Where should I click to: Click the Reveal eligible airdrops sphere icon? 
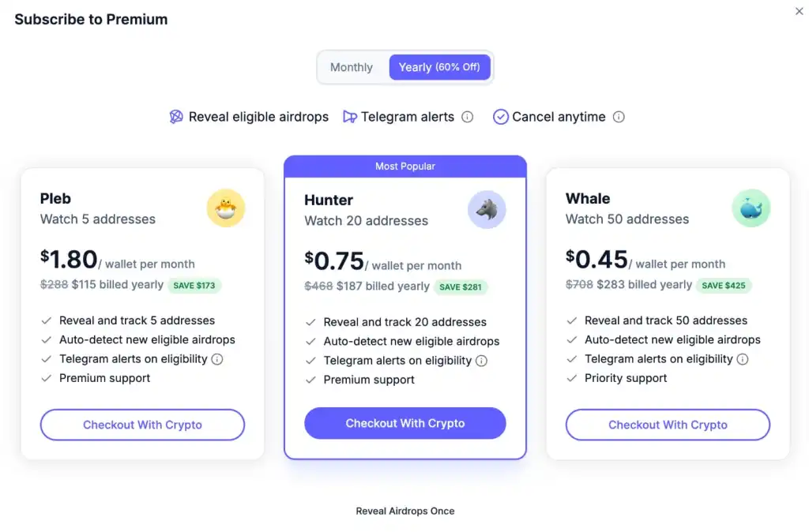(x=175, y=116)
